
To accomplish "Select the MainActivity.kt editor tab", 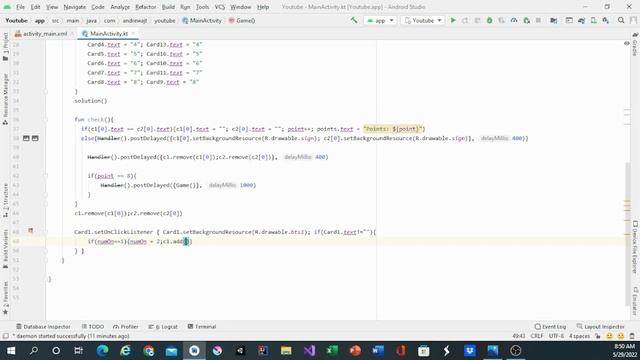I will coord(109,33).
